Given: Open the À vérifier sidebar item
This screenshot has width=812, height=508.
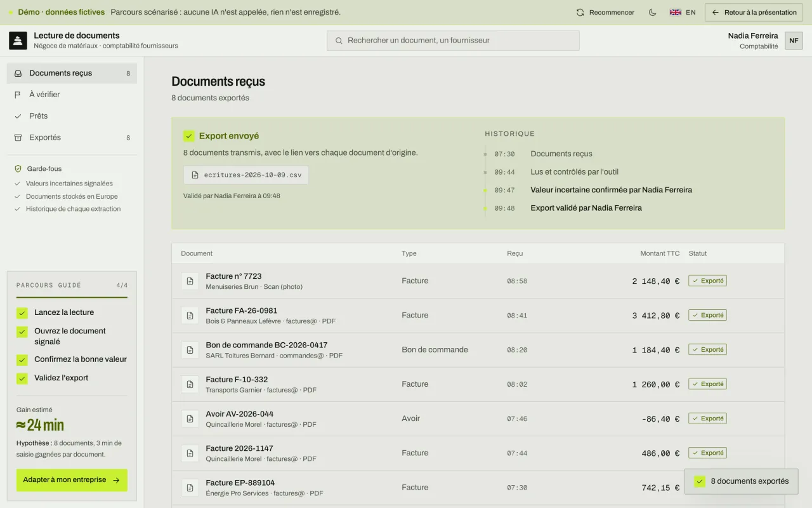Looking at the screenshot, I should tap(72, 95).
